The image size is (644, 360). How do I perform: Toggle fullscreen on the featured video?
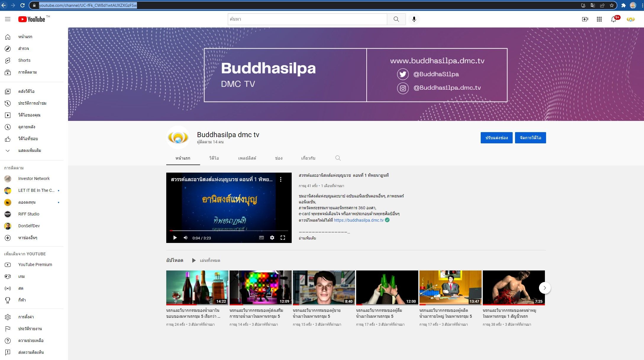click(283, 238)
